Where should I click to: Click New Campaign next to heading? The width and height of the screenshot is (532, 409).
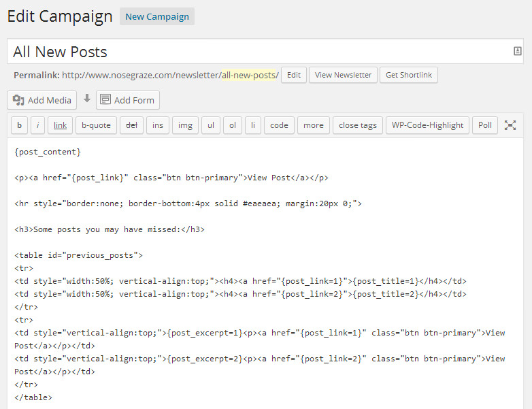157,17
